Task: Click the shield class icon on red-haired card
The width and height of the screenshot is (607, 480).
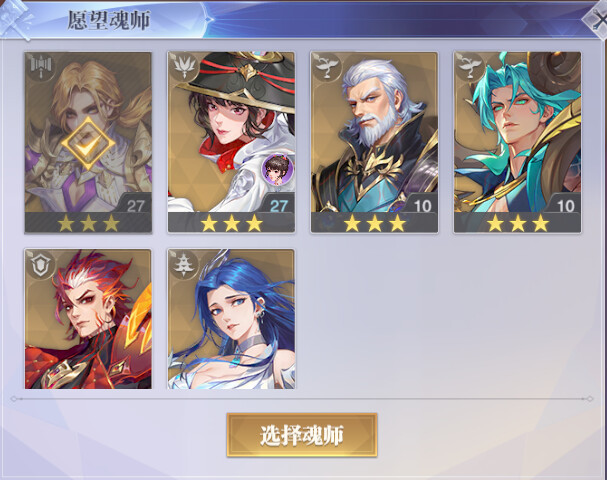Action: point(41,265)
